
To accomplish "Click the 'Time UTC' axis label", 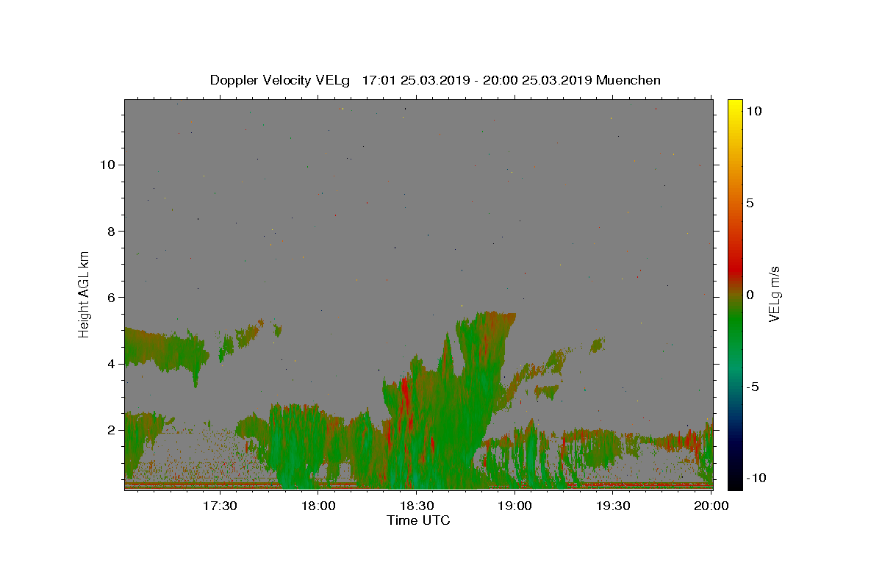I will (418, 520).
